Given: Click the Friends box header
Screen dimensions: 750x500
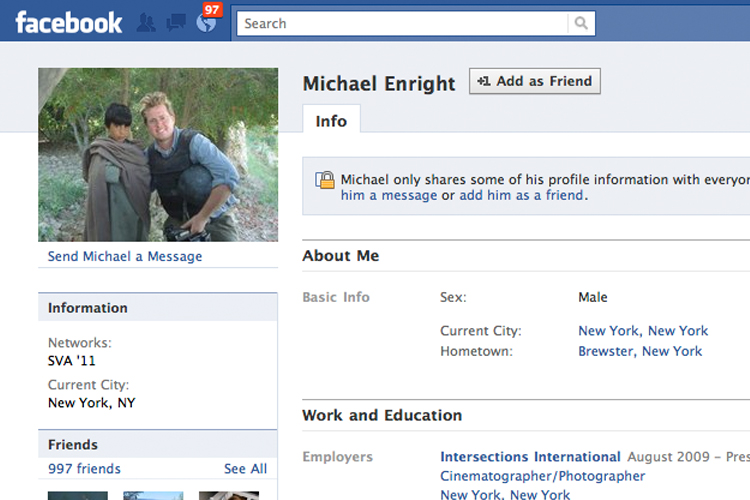Looking at the screenshot, I should pos(158,444).
